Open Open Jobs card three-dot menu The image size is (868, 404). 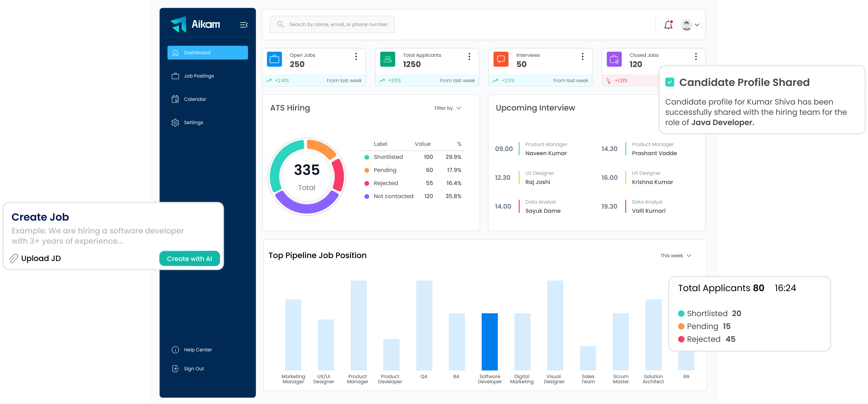pos(356,56)
